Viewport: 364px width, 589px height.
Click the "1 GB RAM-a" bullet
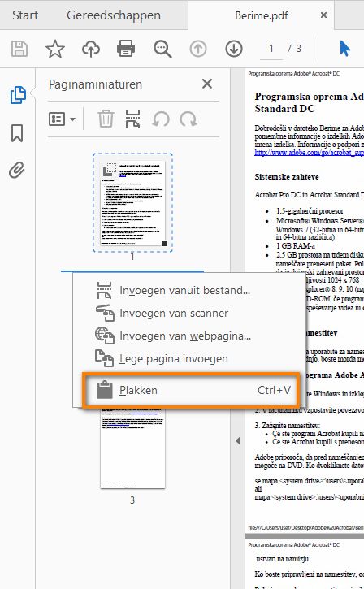pos(295,245)
